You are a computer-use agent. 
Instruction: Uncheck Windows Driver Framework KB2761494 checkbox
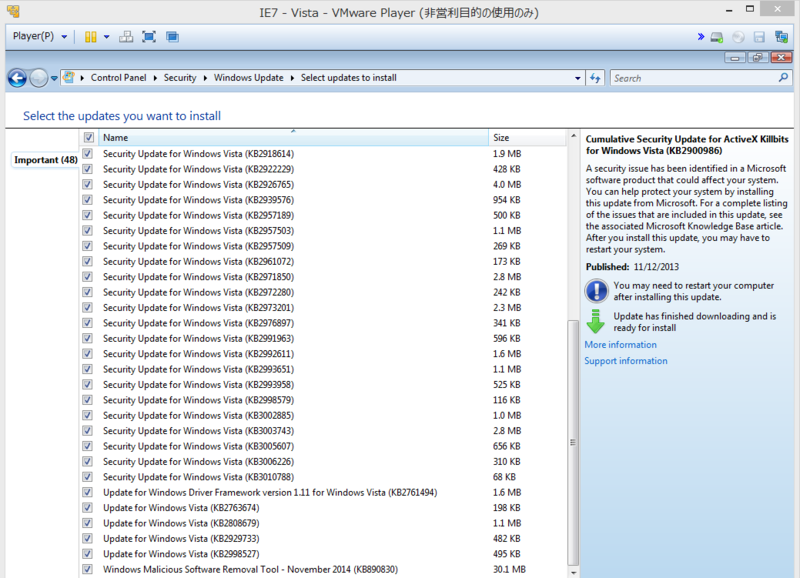pos(88,492)
